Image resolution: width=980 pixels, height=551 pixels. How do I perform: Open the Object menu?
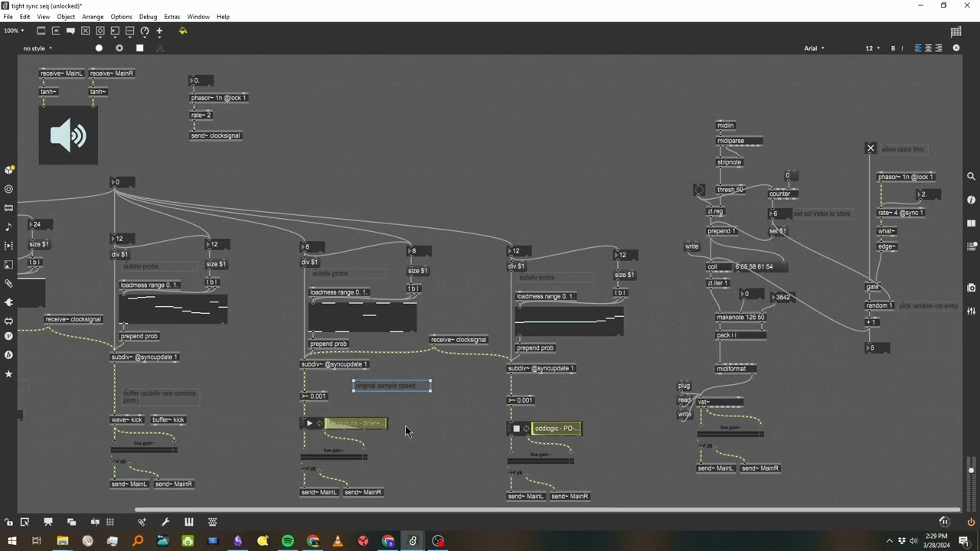pos(66,17)
